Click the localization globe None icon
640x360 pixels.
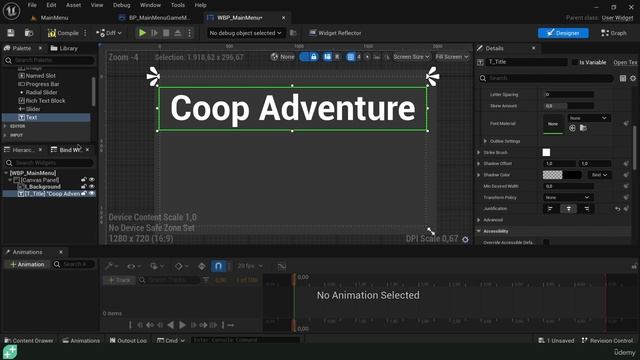(x=282, y=57)
